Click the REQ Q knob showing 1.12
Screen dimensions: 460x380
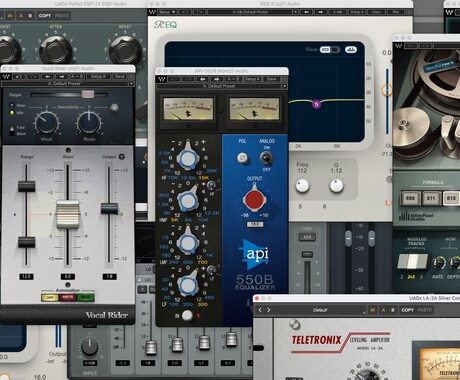tap(336, 186)
